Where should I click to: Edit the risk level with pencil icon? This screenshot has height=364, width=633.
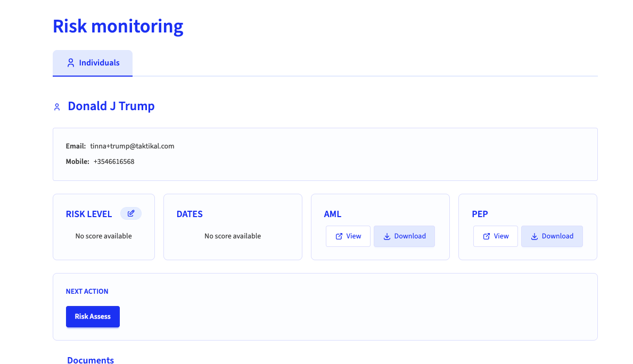click(131, 213)
